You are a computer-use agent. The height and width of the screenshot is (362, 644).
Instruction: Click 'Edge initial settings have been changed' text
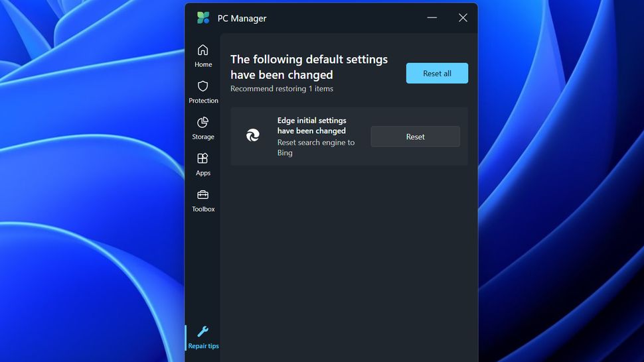[x=312, y=125]
